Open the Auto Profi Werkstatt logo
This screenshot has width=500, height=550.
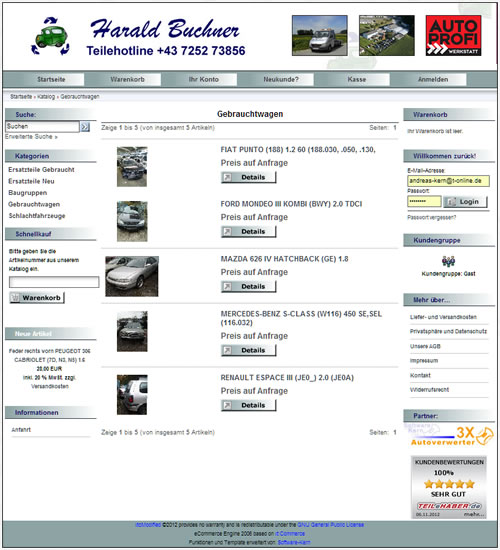(453, 35)
